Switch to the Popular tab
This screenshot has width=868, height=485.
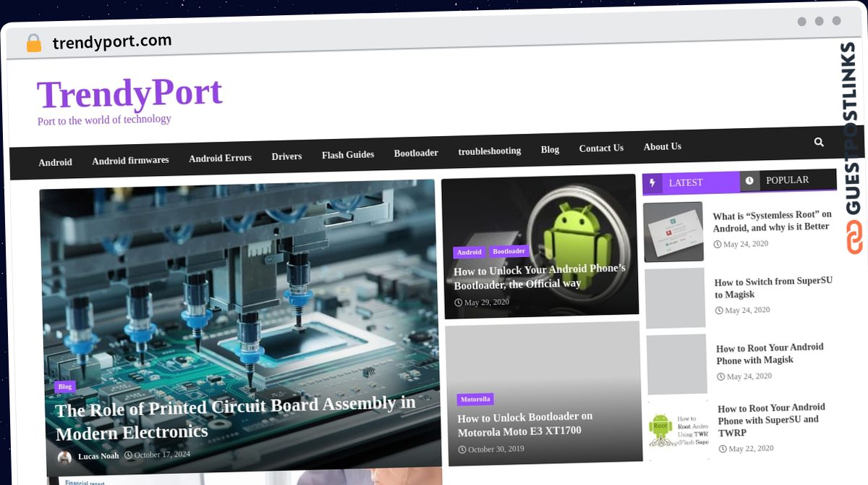click(788, 180)
